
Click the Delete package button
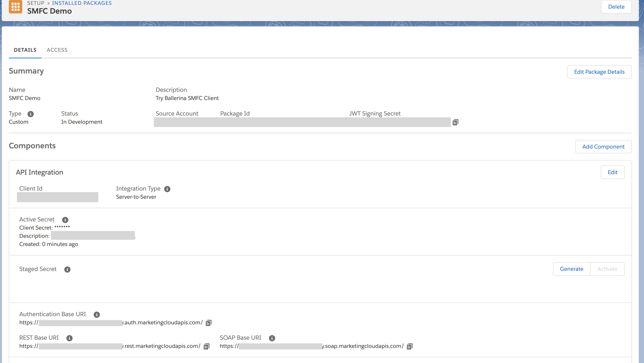616,7
